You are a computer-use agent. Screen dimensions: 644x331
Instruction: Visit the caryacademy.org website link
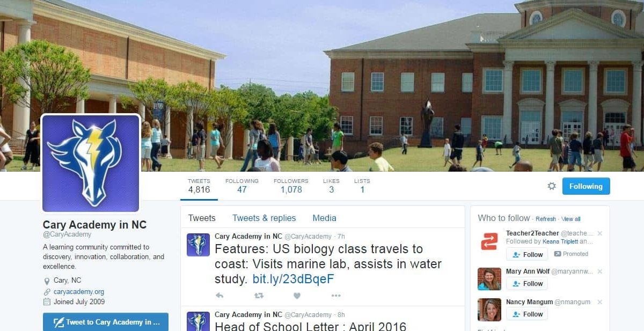[x=79, y=292]
